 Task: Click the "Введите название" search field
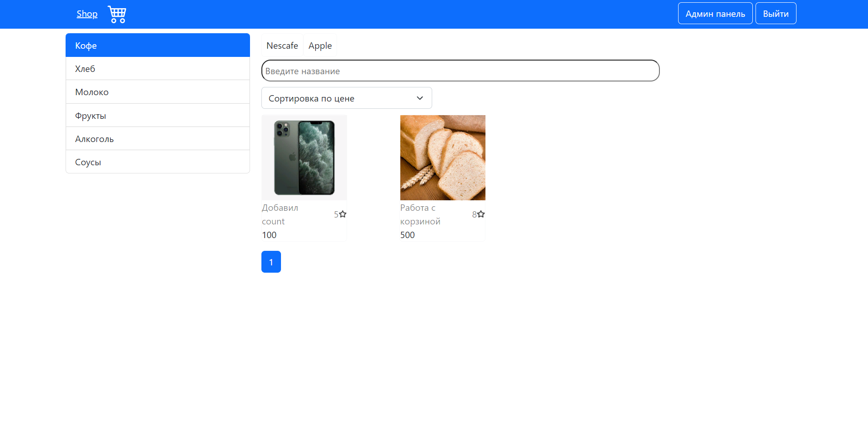coord(460,71)
